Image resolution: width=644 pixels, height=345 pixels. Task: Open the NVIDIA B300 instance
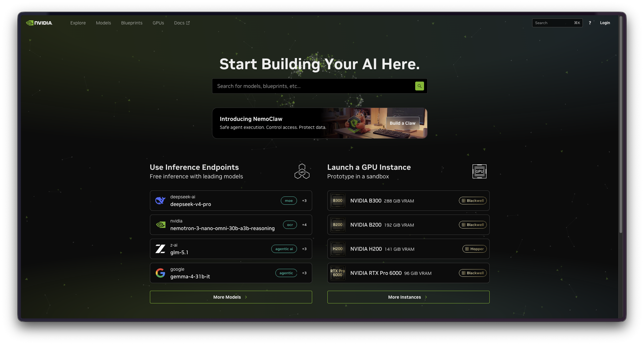click(408, 201)
